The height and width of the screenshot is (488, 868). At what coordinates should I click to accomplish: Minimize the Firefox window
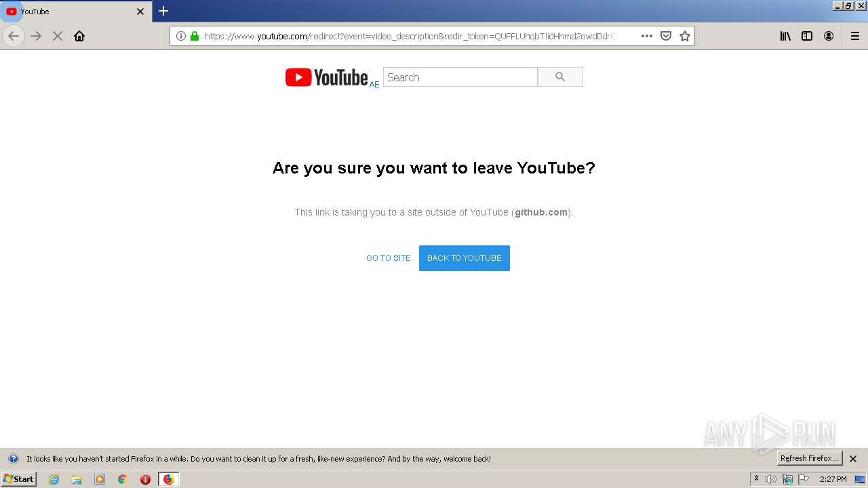[837, 5]
